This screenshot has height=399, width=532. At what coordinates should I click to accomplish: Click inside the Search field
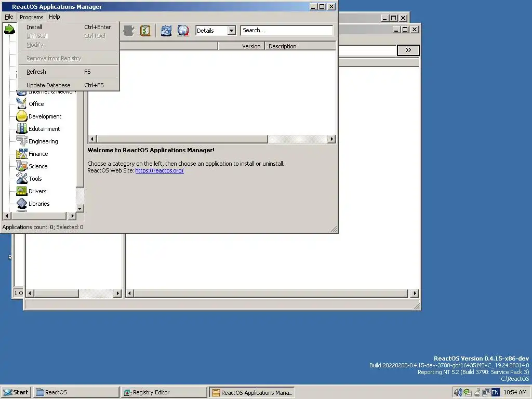(x=287, y=30)
